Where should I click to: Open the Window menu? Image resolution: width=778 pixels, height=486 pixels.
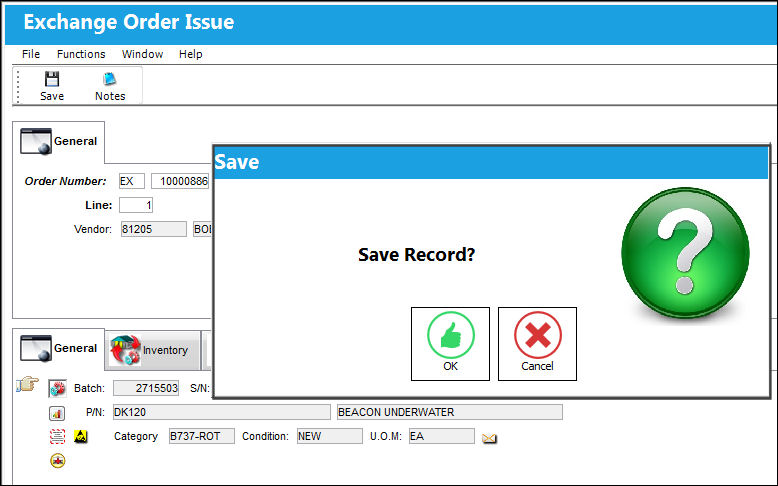pos(142,54)
